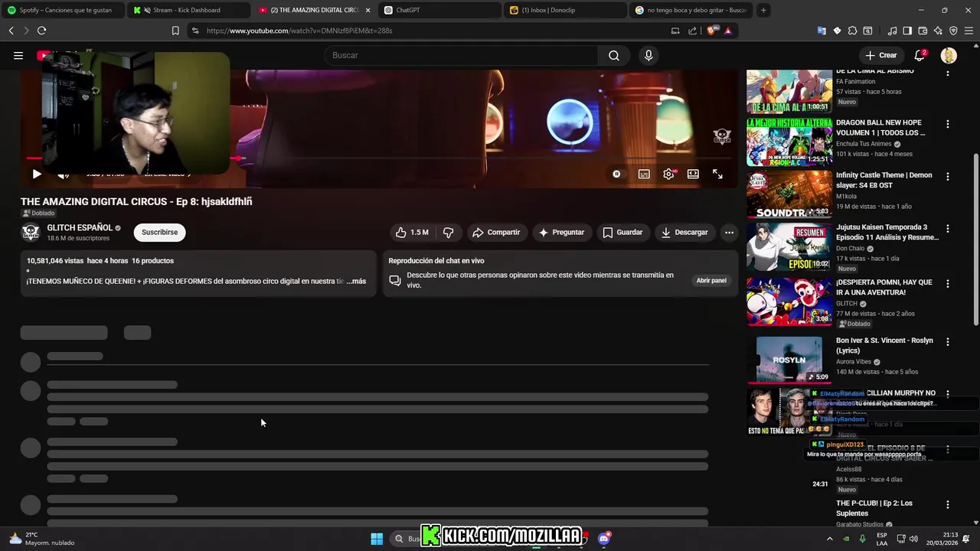Open a new browser tab
980x551 pixels.
pyautogui.click(x=763, y=10)
